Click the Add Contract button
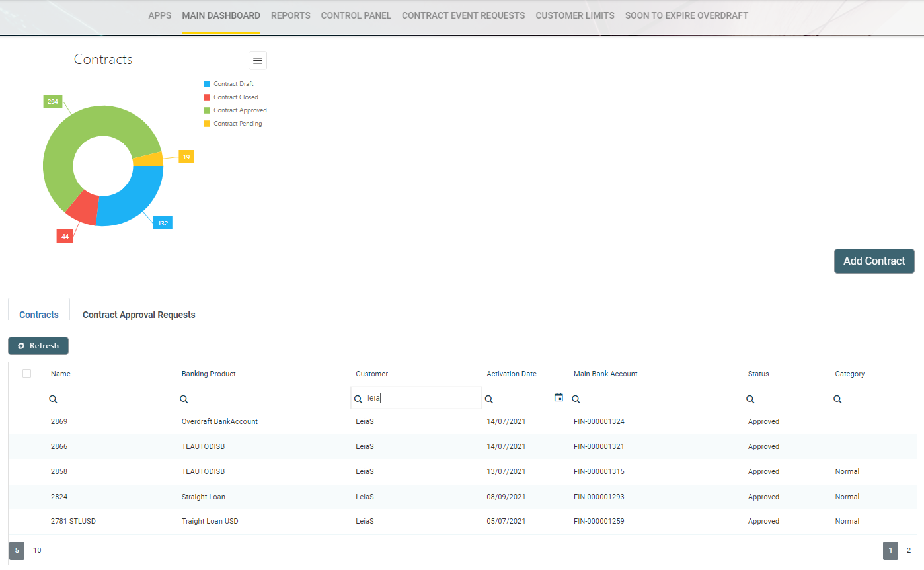924x570 pixels. tap(874, 261)
